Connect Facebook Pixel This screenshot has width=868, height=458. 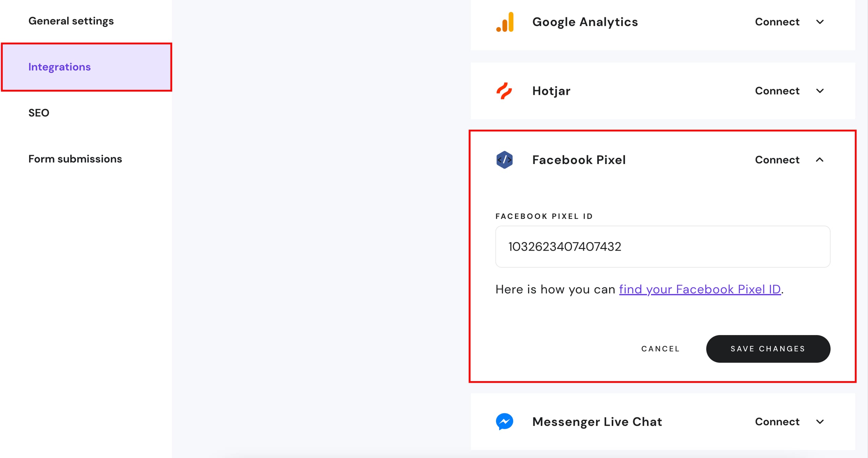[x=777, y=160]
